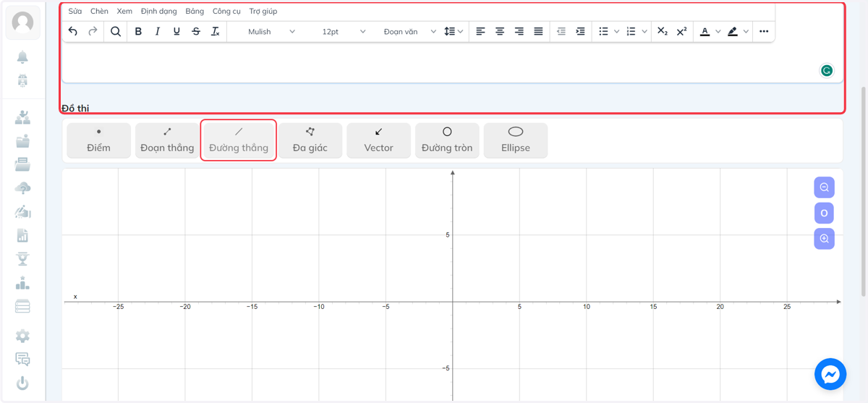Image resolution: width=868 pixels, height=403 pixels.
Task: Open the 12pt font size dropdown
Action: tap(344, 32)
